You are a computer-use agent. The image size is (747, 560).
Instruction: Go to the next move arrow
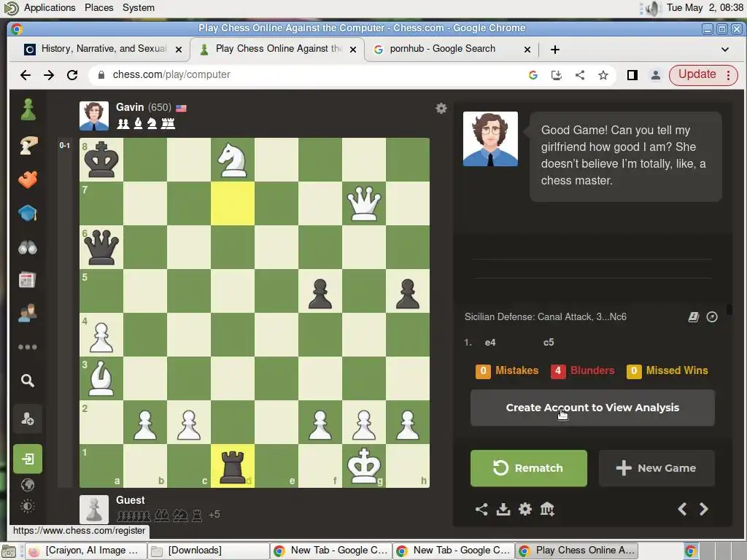coord(704,509)
